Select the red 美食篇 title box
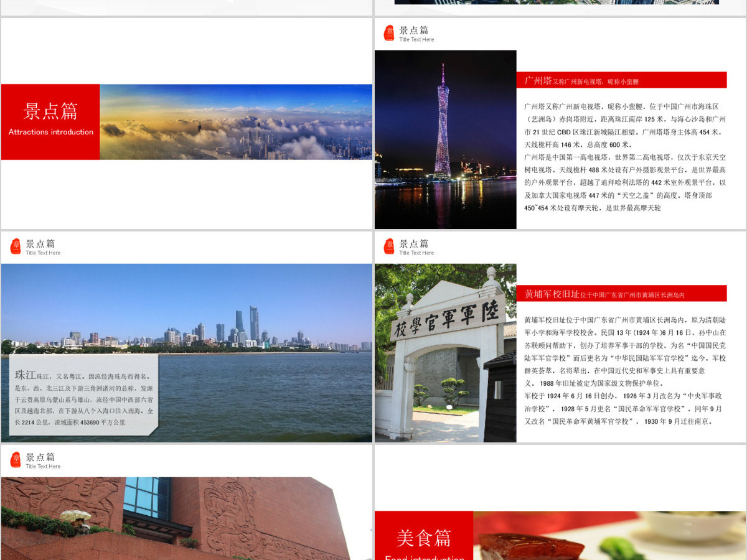Screen dimensions: 747x560 click(424, 536)
